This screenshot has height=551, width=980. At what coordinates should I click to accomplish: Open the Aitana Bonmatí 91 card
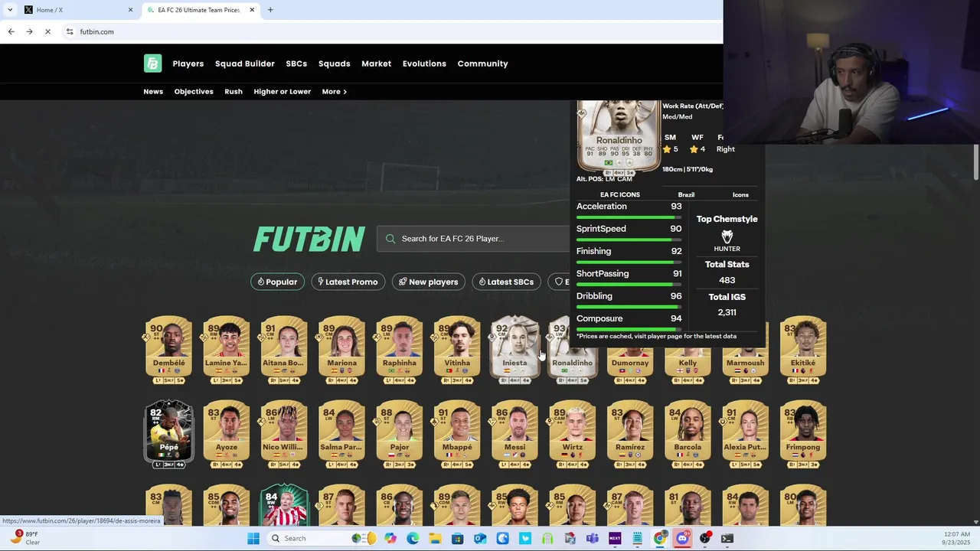(x=284, y=350)
